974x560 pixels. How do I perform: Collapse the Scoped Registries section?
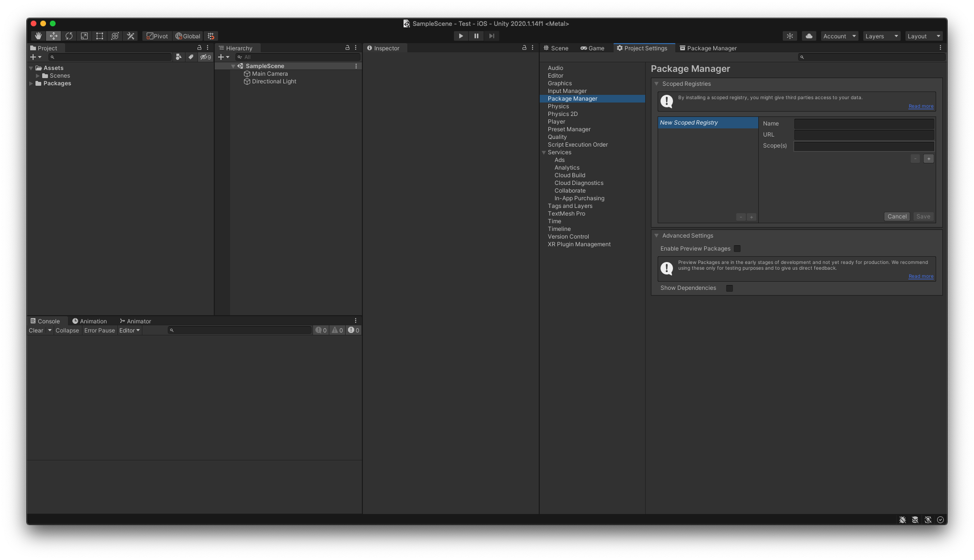tap(657, 84)
